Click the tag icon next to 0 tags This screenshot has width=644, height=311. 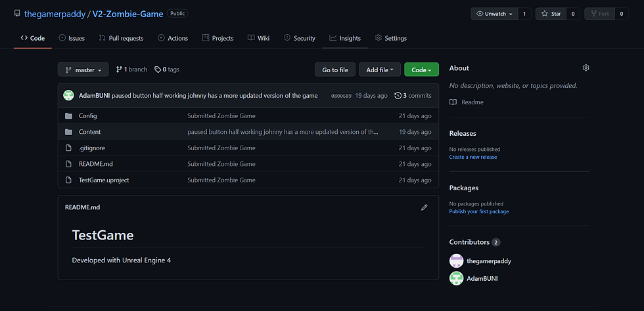tap(158, 70)
